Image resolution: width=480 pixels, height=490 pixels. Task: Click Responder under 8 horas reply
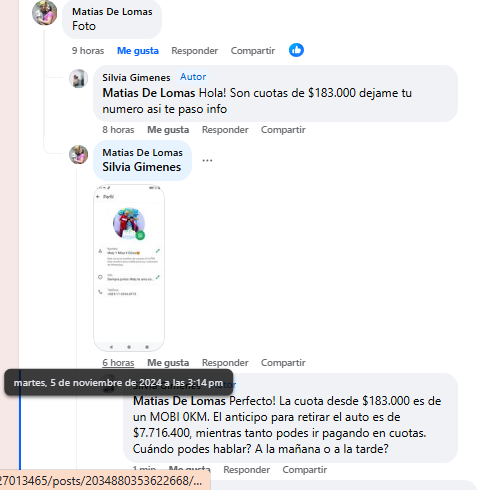pos(225,130)
